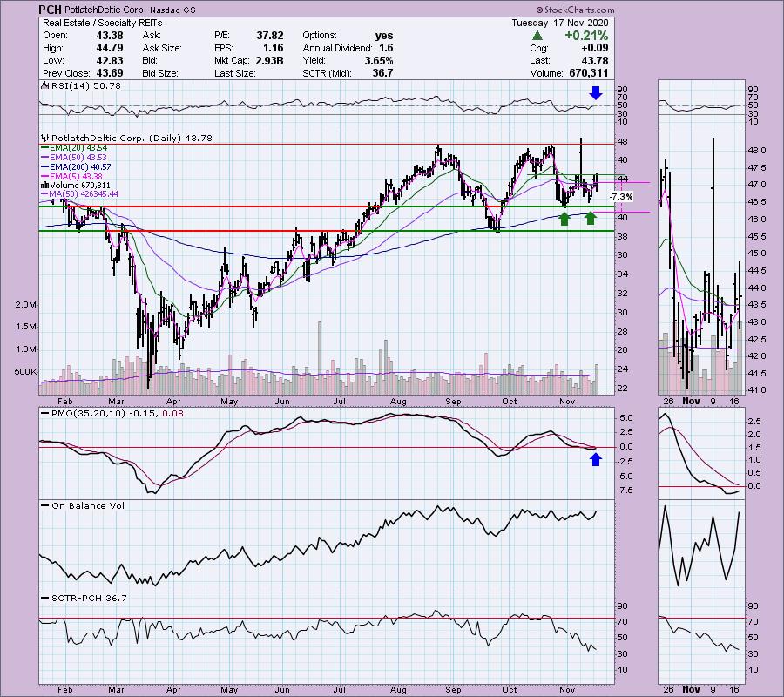This screenshot has width=784, height=697.
Task: Click the 41.0 price label on zoom panel
Action: click(x=756, y=390)
